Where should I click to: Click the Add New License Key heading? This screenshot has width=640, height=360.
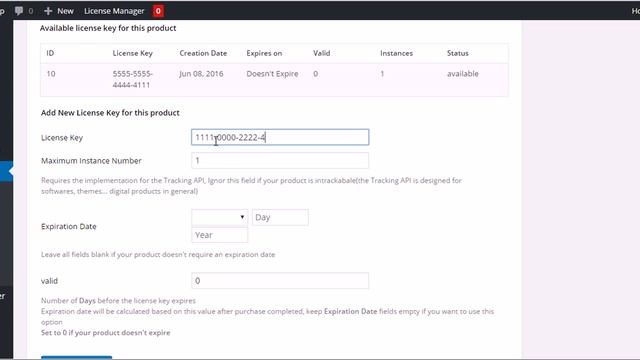pyautogui.click(x=110, y=113)
